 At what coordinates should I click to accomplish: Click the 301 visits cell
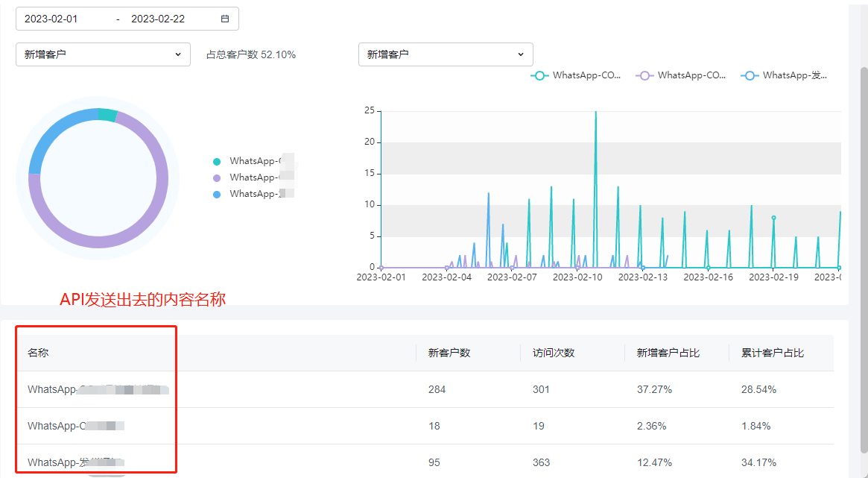(x=541, y=389)
